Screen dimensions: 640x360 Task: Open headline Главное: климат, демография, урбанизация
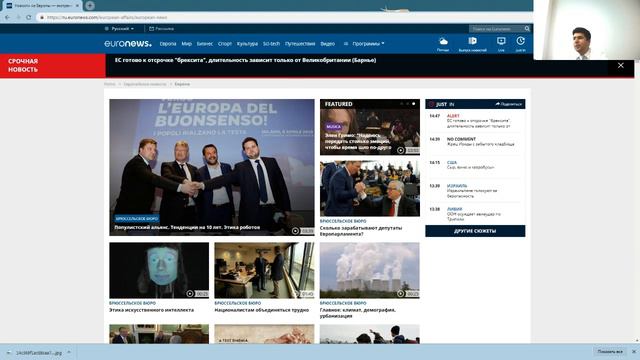[358, 313]
